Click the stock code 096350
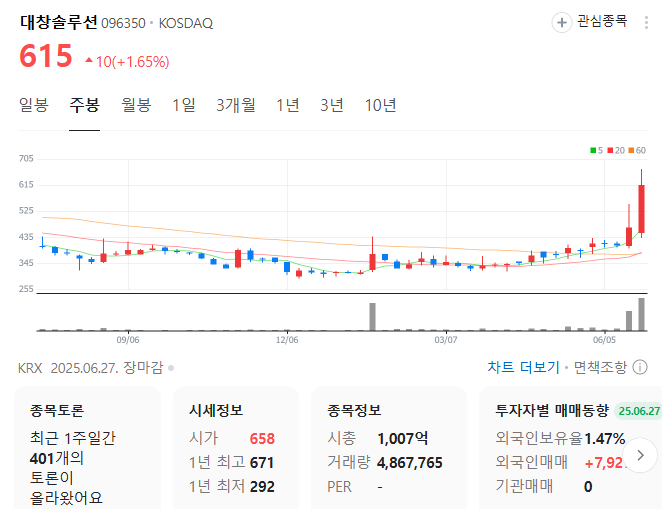 [x=123, y=23]
